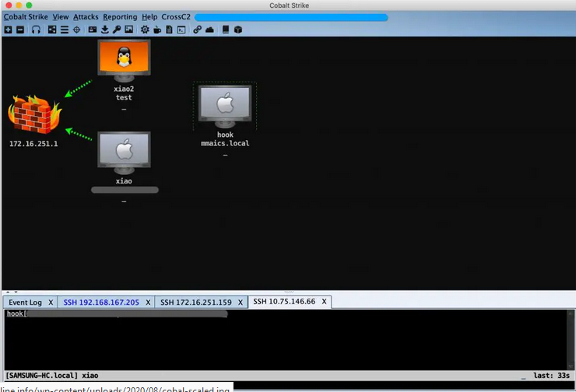576x392 pixels.
Task: Click the '[SAMSUNG-HC.local] xiao' status text
Action: [52, 375]
